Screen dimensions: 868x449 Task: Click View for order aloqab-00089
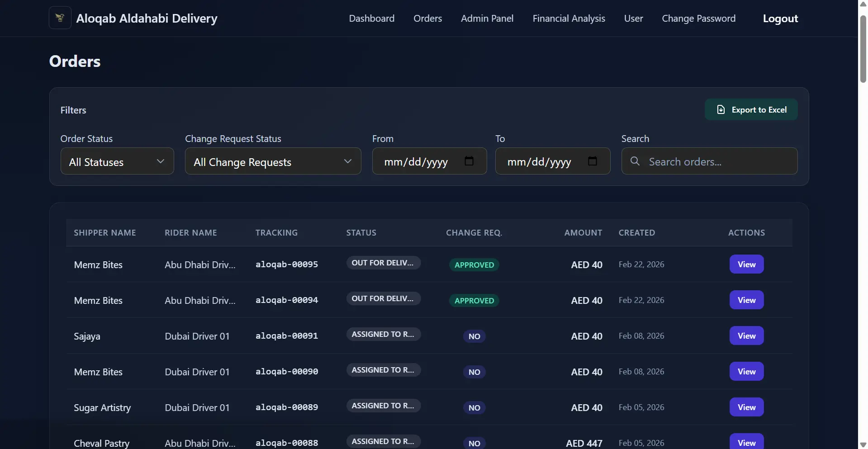[x=746, y=406]
